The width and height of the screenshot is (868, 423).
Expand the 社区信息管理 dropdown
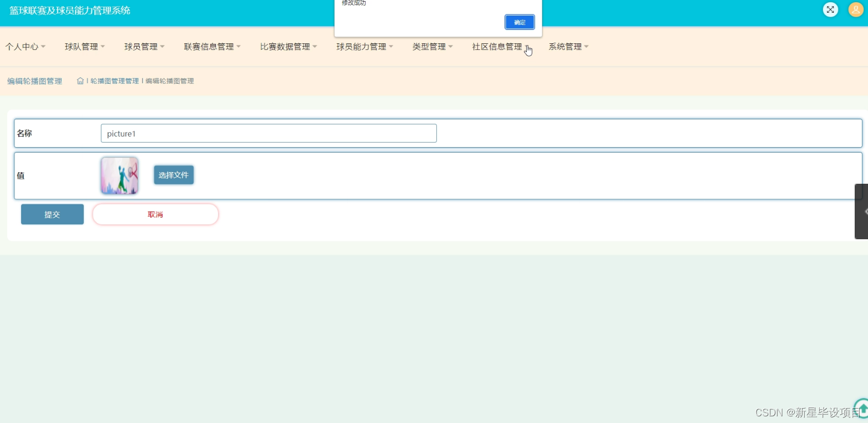496,47
